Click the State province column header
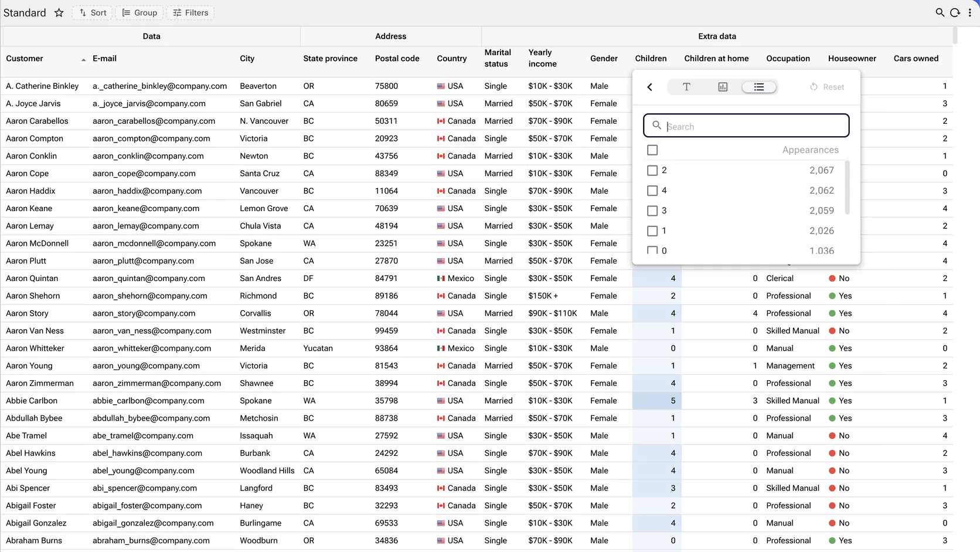Screen dimensions: 980x552 [x=330, y=59]
